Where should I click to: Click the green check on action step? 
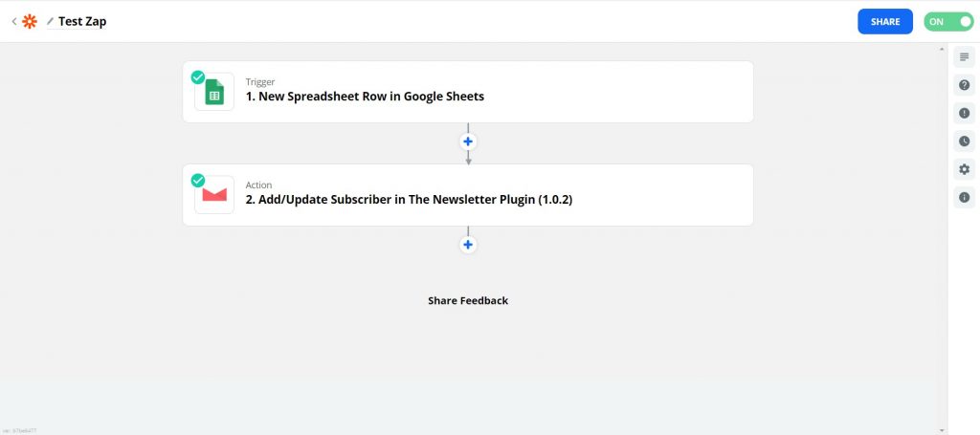[x=198, y=181]
